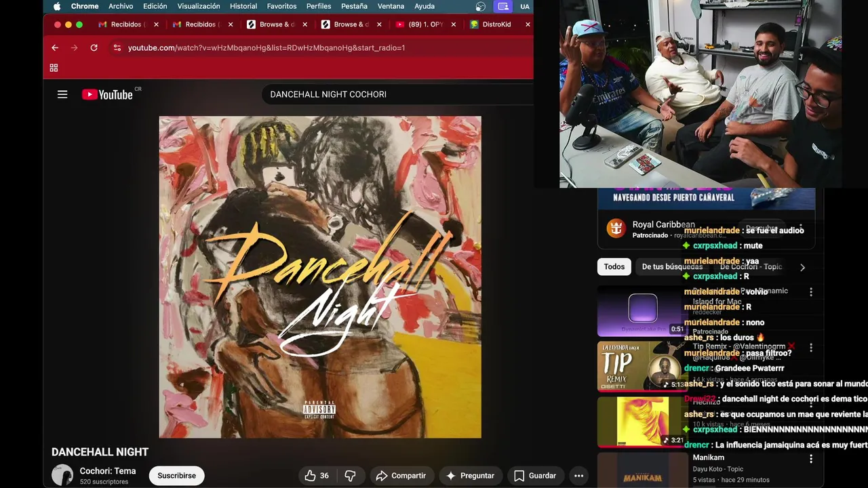Click the Preguntar button

coord(470,476)
